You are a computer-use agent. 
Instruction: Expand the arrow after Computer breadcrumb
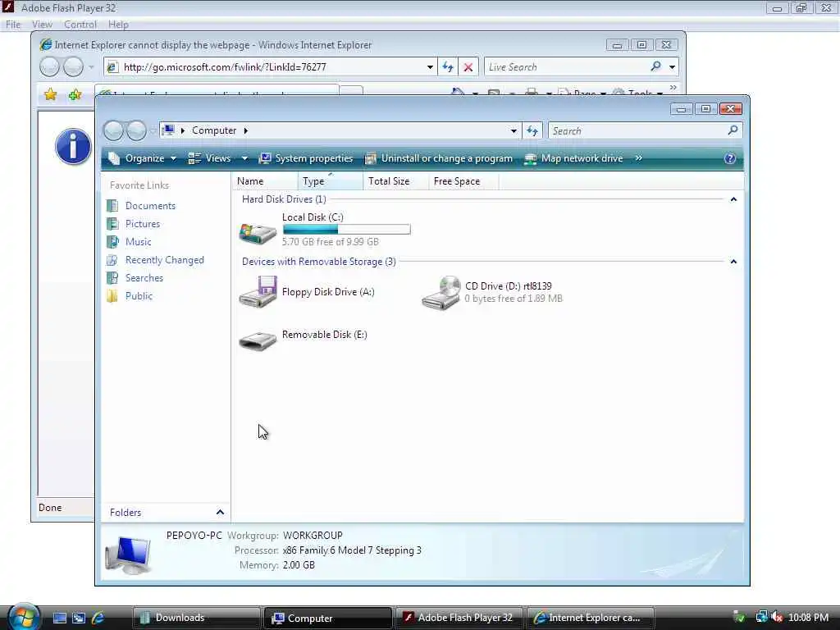[x=246, y=130]
